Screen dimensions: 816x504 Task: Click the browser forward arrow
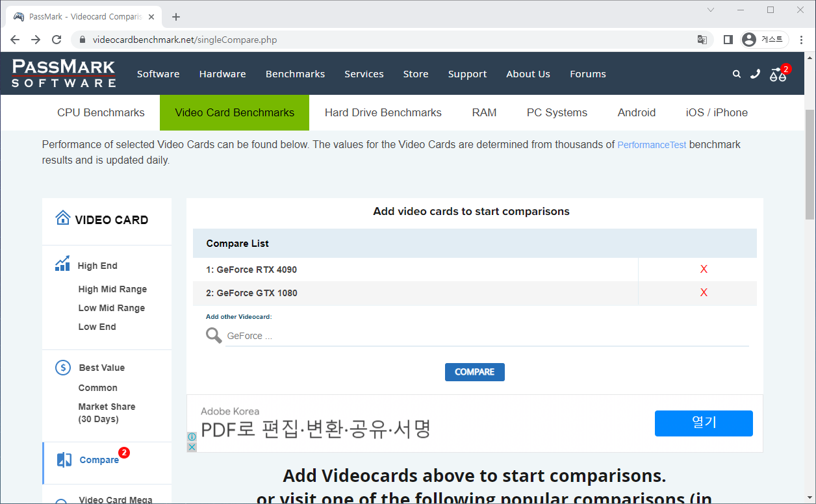tap(36, 40)
